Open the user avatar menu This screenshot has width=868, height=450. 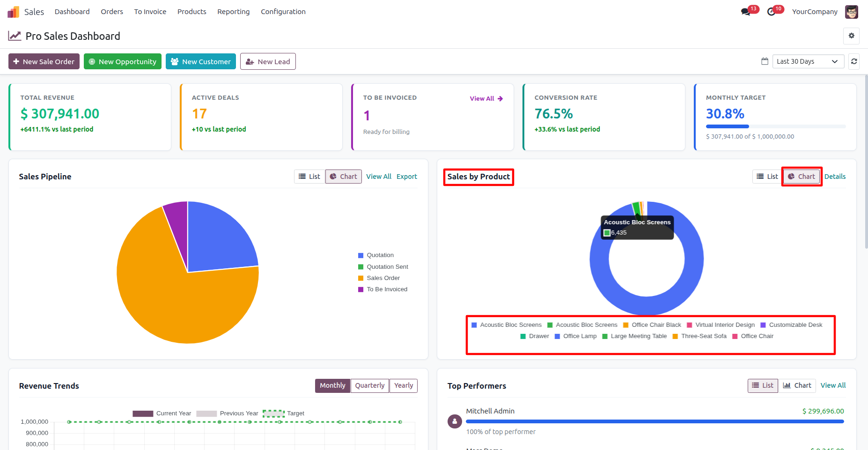point(851,12)
